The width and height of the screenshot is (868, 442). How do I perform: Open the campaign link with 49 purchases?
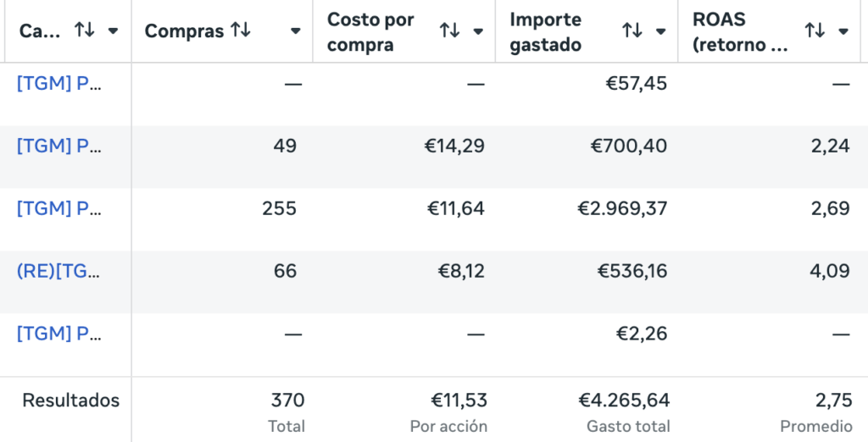(58, 146)
